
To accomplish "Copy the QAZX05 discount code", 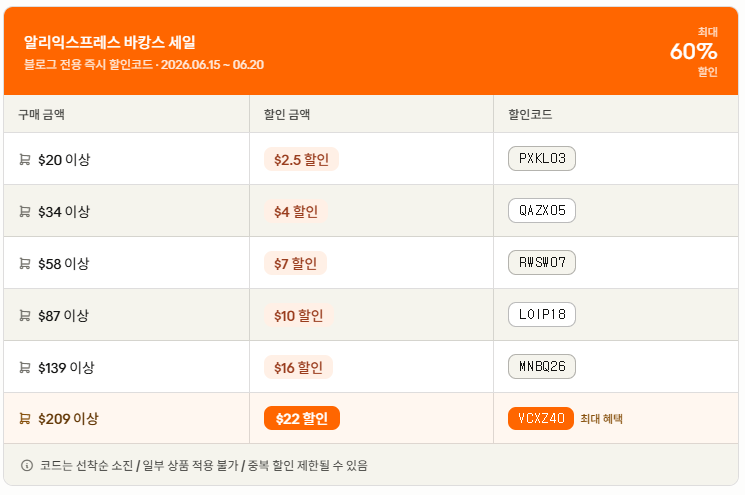I will coord(542,210).
